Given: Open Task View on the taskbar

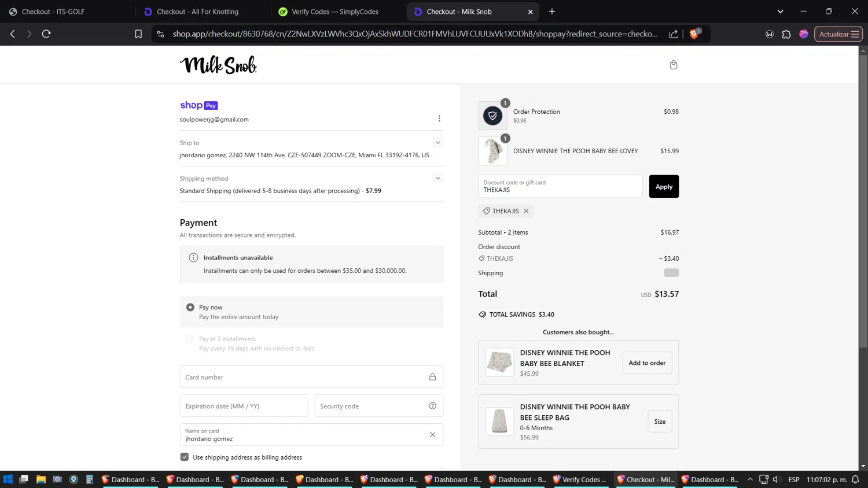Looking at the screenshot, I should click(24, 479).
